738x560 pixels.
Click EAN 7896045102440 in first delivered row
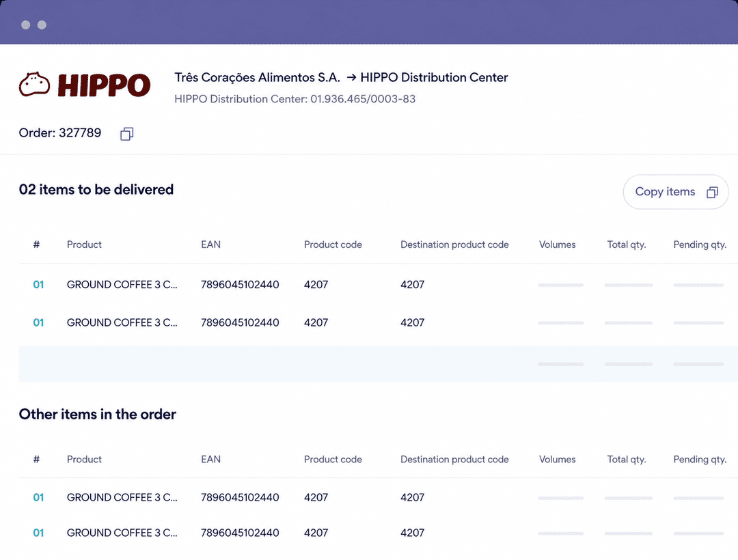pyautogui.click(x=240, y=285)
